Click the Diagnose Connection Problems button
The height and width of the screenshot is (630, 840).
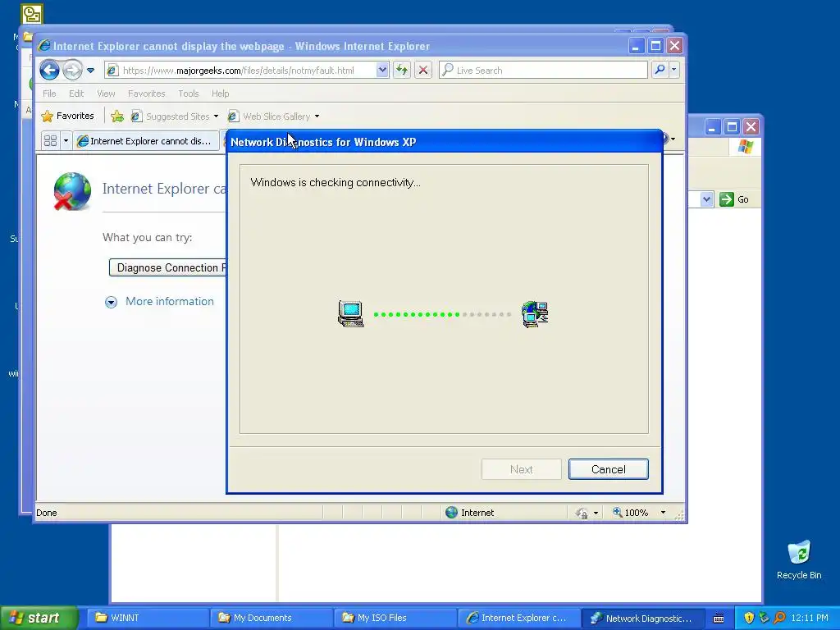pos(168,268)
